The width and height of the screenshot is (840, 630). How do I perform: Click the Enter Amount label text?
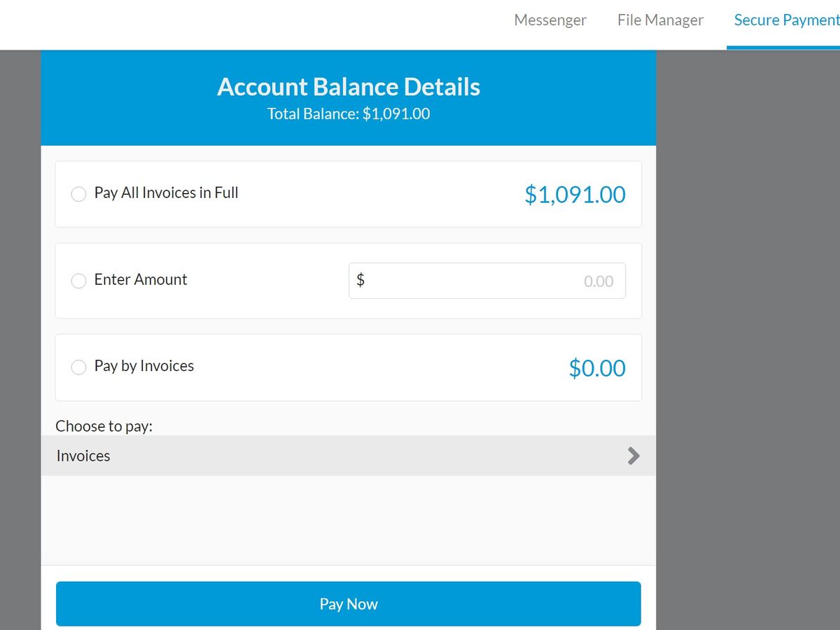[x=141, y=279]
